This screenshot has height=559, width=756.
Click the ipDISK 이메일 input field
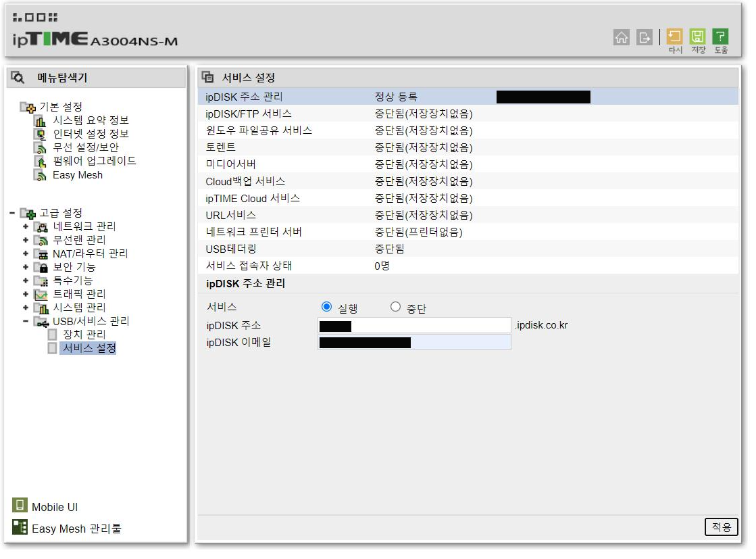(414, 343)
